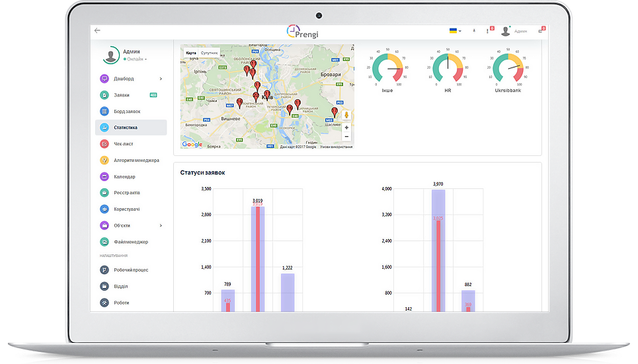
Task: Click the back arrow in the header
Action: tap(97, 30)
